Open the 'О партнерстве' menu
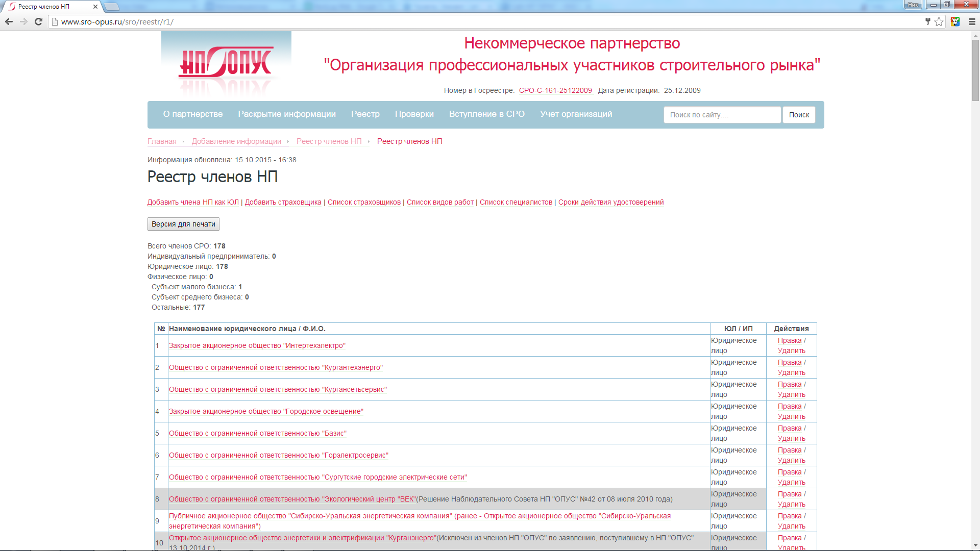Viewport: 980px width, 551px height. [x=193, y=114]
